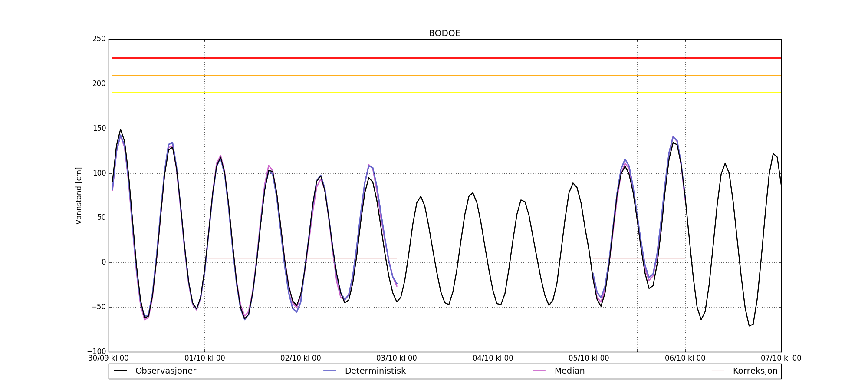Click the orange horizontal threshold line

coord(444,76)
